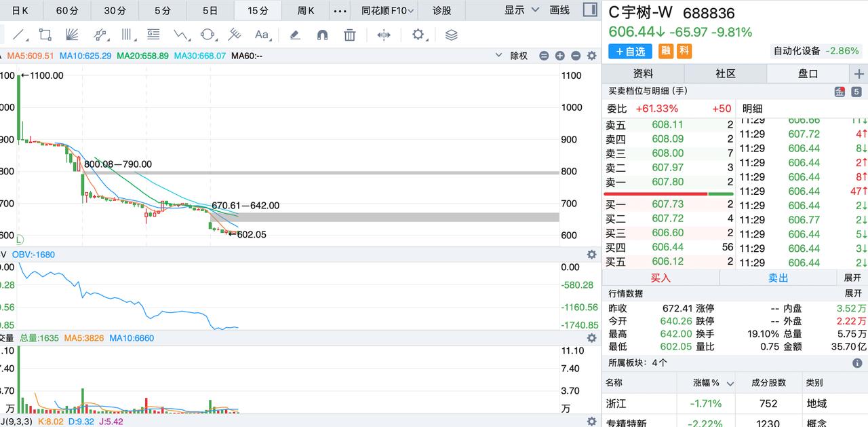Zoom in chart with plus icon
This screenshot has width=868, height=427.
[559, 56]
